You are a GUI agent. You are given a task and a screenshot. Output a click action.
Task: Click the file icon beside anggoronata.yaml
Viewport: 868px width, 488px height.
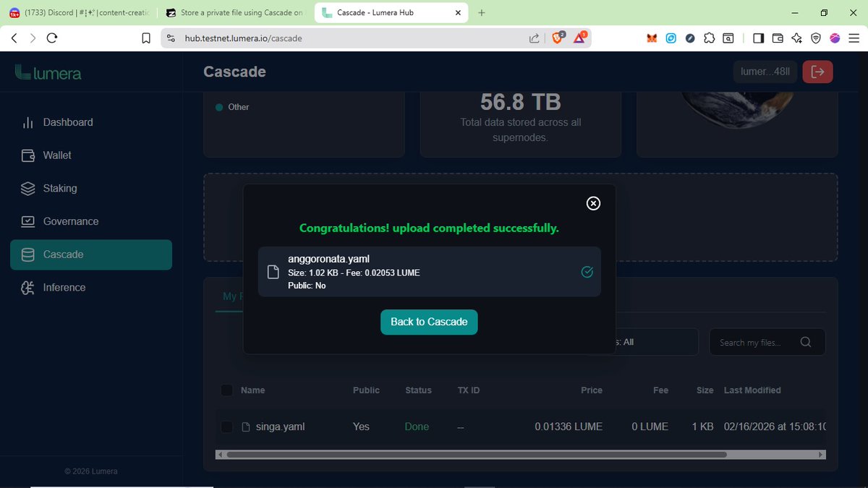(x=273, y=272)
